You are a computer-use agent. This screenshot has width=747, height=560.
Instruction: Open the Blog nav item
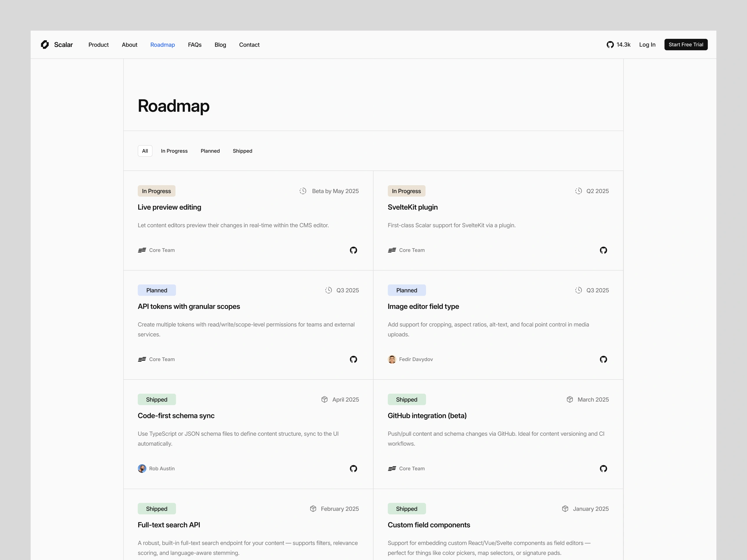click(220, 45)
